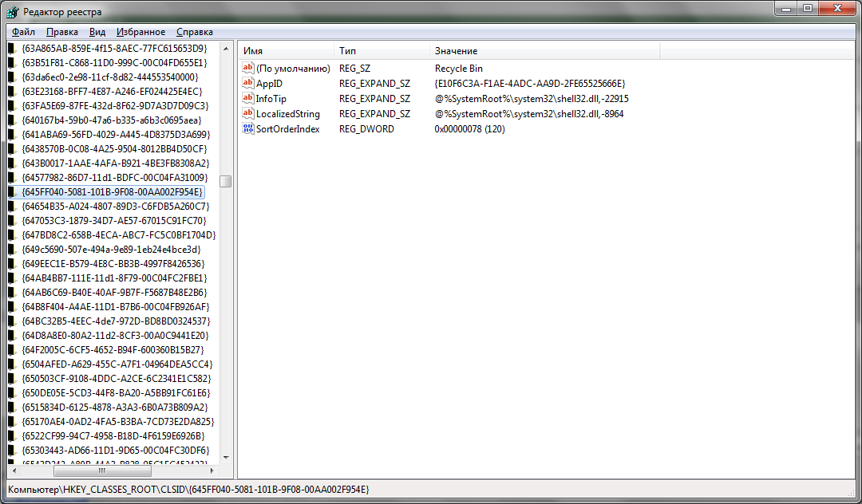
Task: Click folder icon of {65303443-AD66-11D1-9D65-00C04FC30DF6}
Action: coord(11,451)
